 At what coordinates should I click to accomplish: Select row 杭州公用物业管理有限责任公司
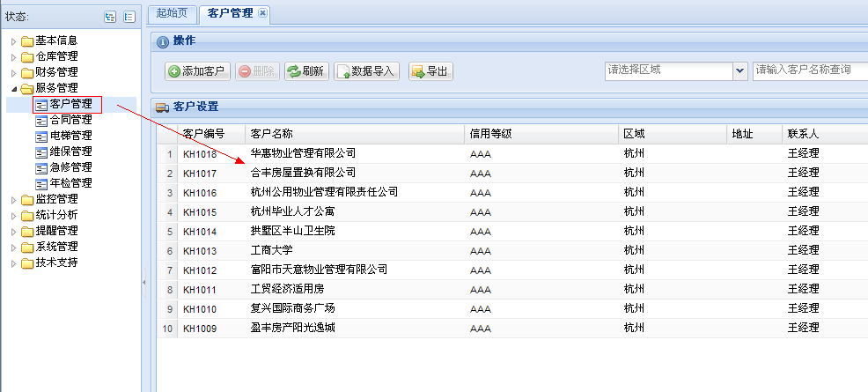pyautogui.click(x=512, y=193)
